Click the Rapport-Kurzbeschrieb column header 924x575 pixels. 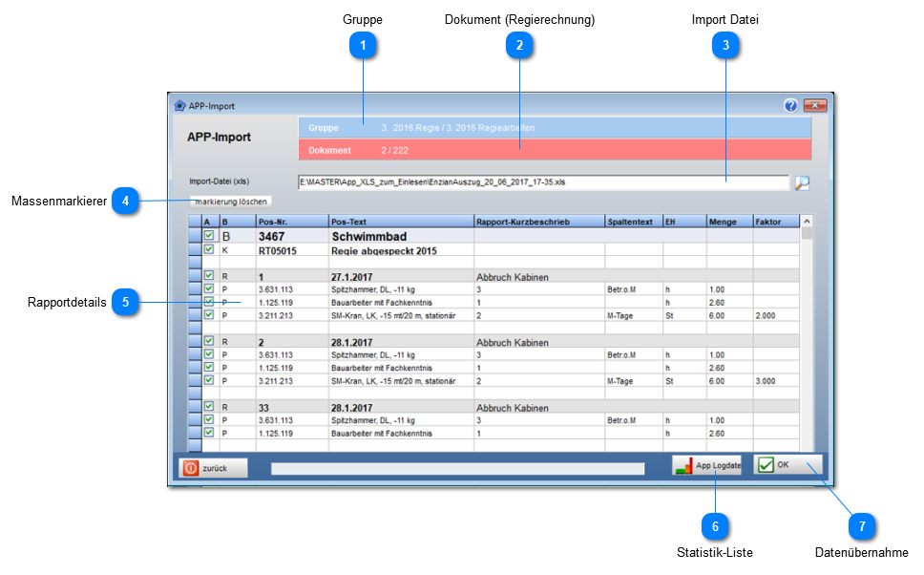coord(539,222)
